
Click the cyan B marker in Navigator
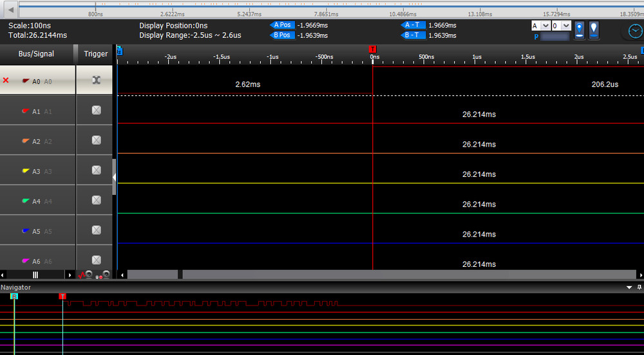click(x=14, y=296)
